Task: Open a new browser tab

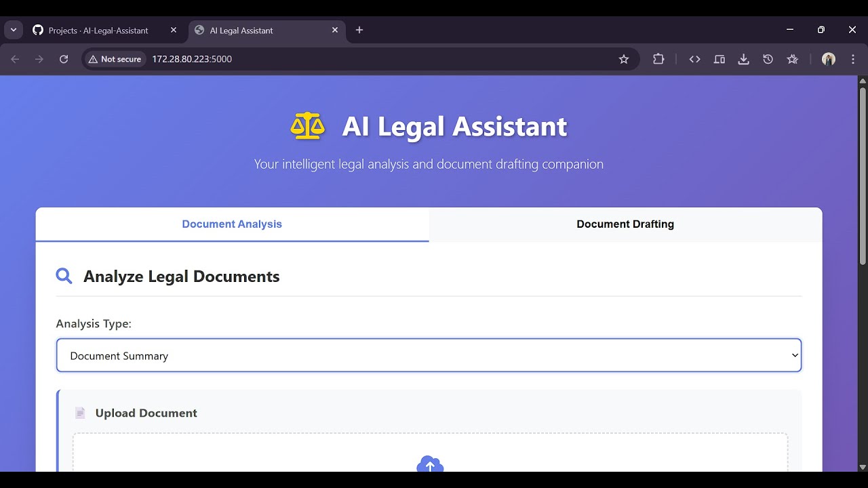Action: (359, 30)
